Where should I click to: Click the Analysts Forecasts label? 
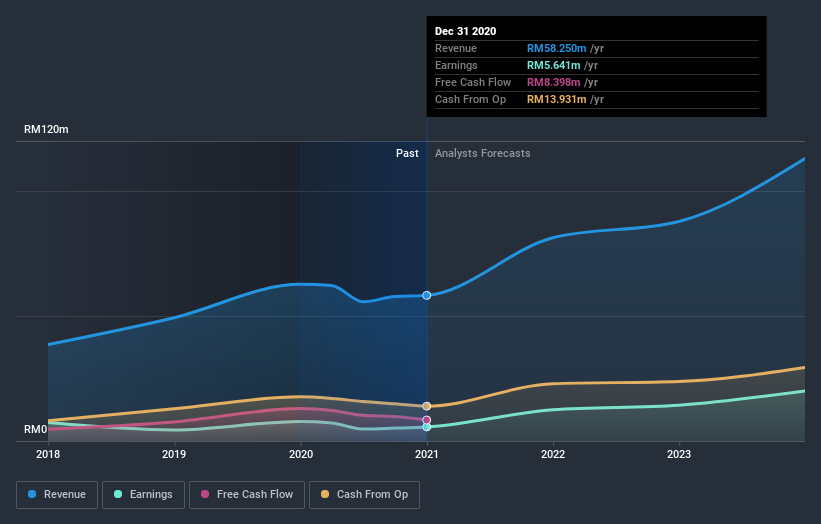click(482, 153)
